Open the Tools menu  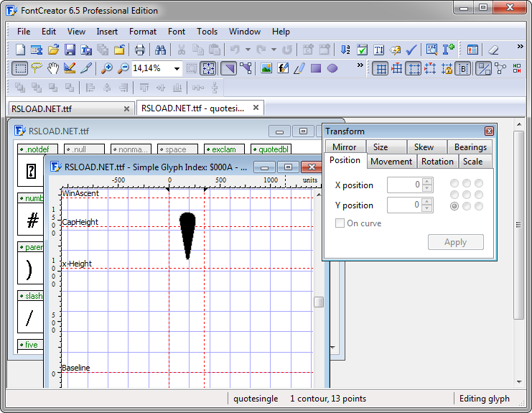(x=207, y=32)
